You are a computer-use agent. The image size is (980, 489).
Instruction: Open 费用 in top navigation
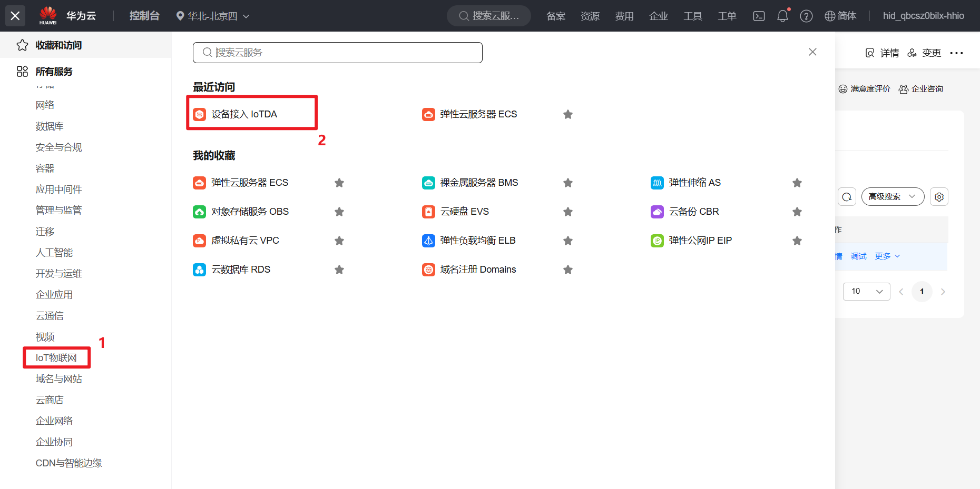tap(624, 16)
